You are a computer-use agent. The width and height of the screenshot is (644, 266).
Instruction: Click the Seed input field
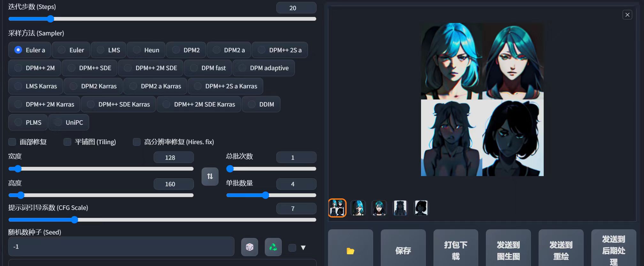pos(121,247)
